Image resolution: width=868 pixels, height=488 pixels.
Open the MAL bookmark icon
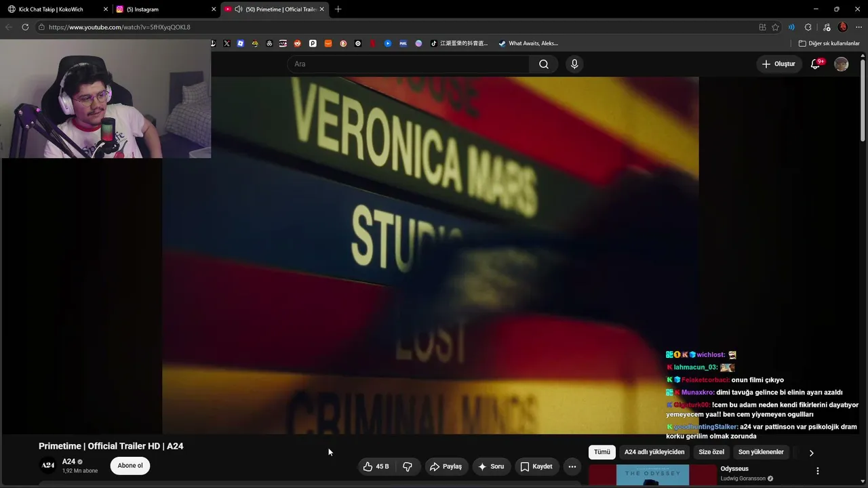[x=403, y=43]
